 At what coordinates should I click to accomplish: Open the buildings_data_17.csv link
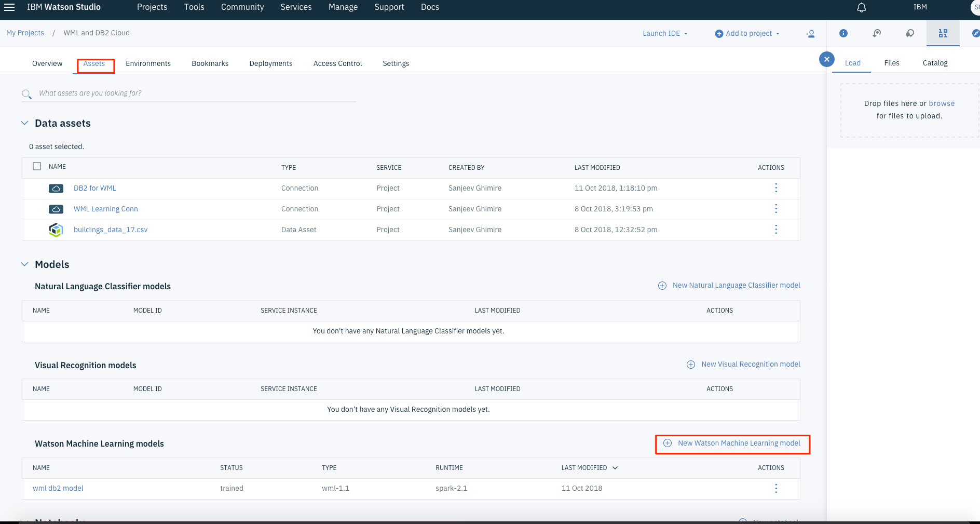tap(111, 230)
